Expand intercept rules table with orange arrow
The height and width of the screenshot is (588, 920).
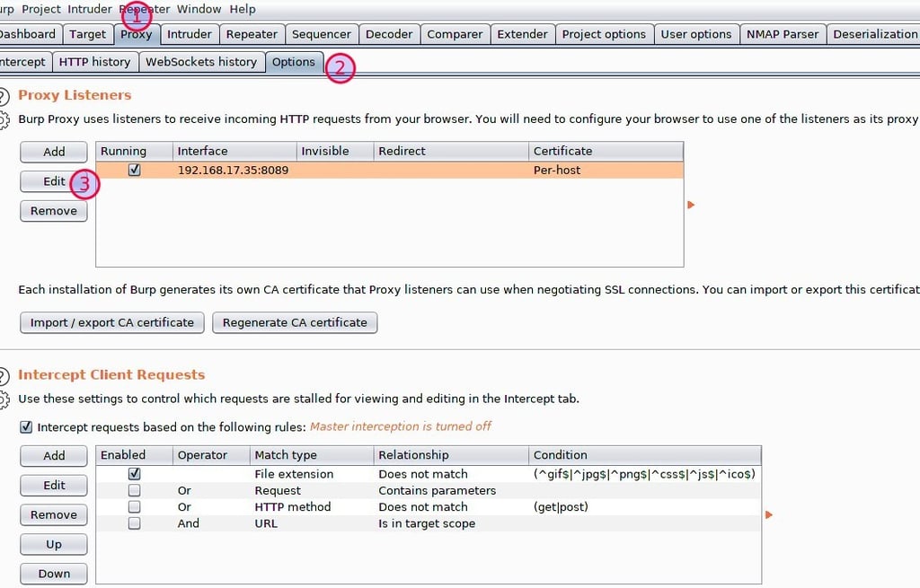(769, 514)
